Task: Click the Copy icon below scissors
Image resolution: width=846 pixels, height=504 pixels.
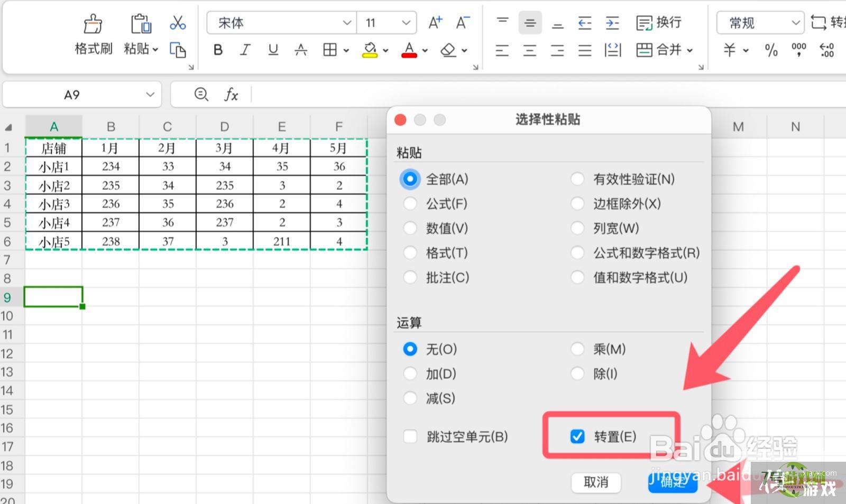Action: (178, 50)
